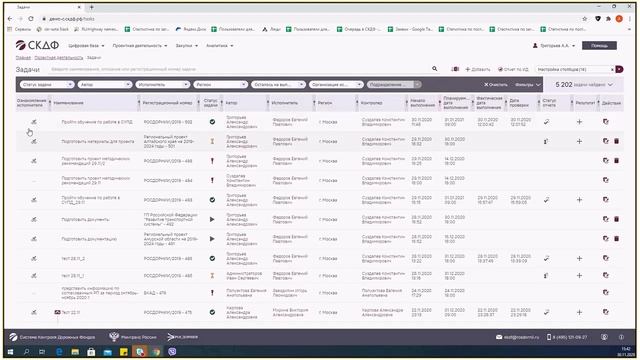Expand the 5 202 задач найдено chevron
The image size is (640, 360).
[x=610, y=85]
